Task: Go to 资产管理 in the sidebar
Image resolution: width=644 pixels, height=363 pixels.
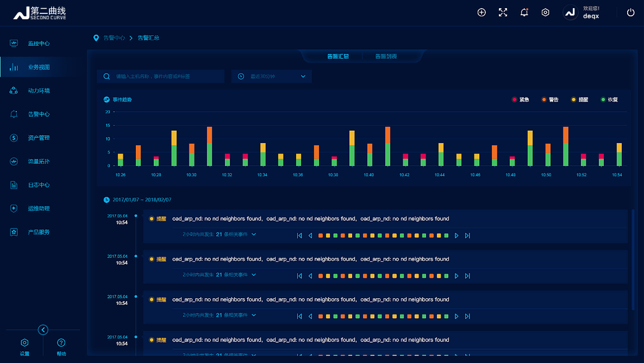Action: (38, 138)
